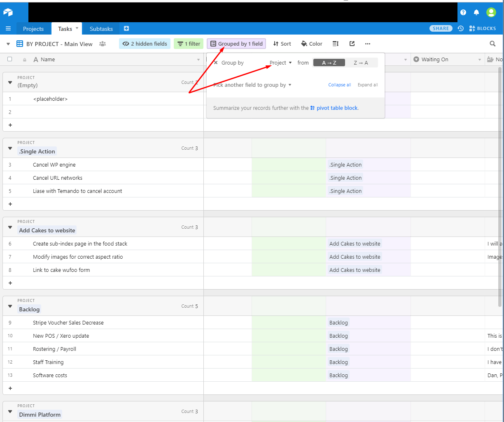This screenshot has width=504, height=422.
Task: Select A → Z group order
Action: [x=329, y=63]
